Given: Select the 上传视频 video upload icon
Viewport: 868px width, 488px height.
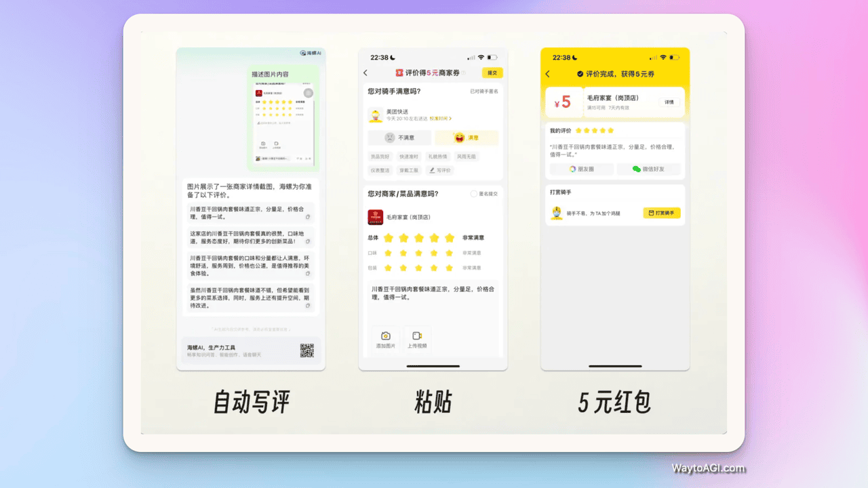Looking at the screenshot, I should (x=416, y=335).
